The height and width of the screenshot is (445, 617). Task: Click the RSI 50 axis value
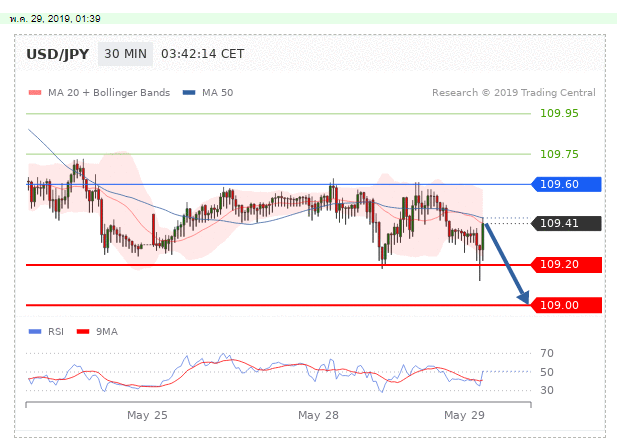(547, 372)
